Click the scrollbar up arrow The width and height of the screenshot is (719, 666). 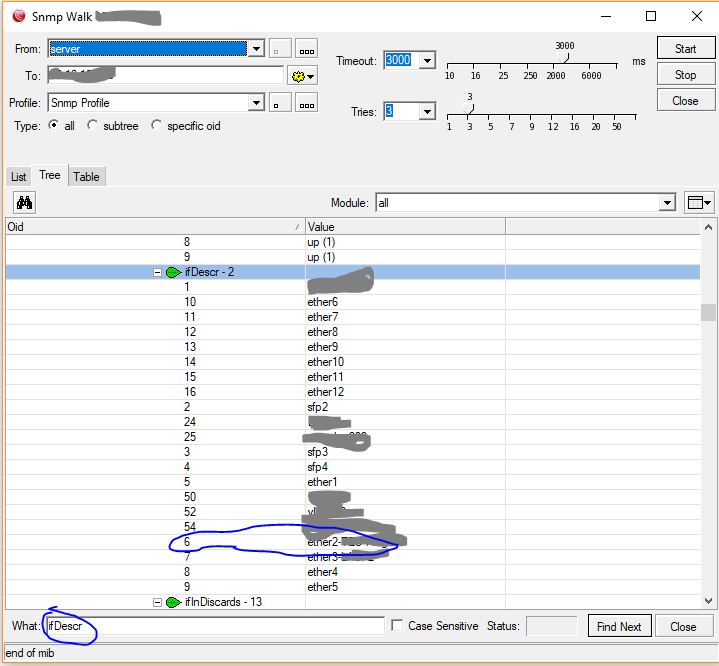(x=708, y=227)
